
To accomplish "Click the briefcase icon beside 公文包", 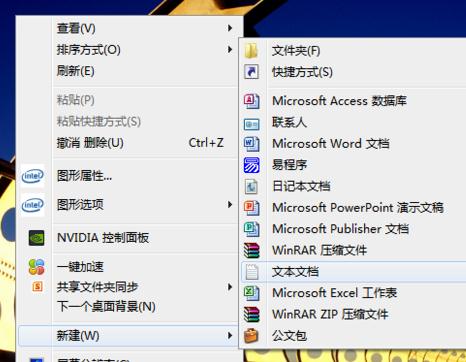I will click(251, 336).
